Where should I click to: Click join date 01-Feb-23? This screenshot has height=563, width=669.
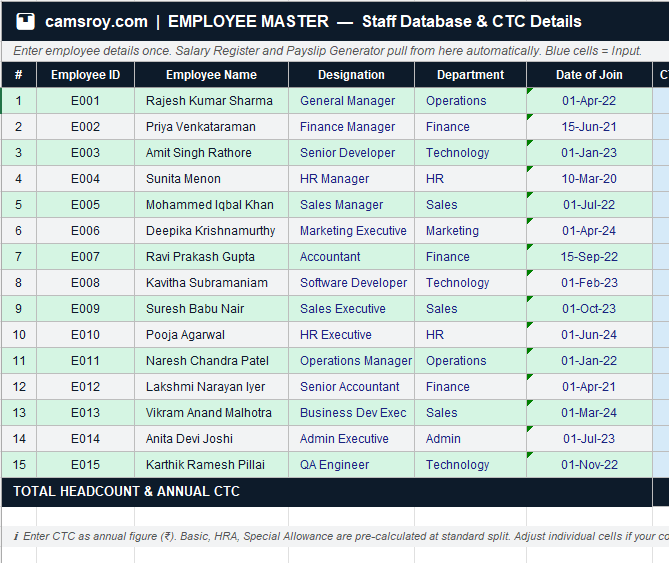tap(589, 283)
